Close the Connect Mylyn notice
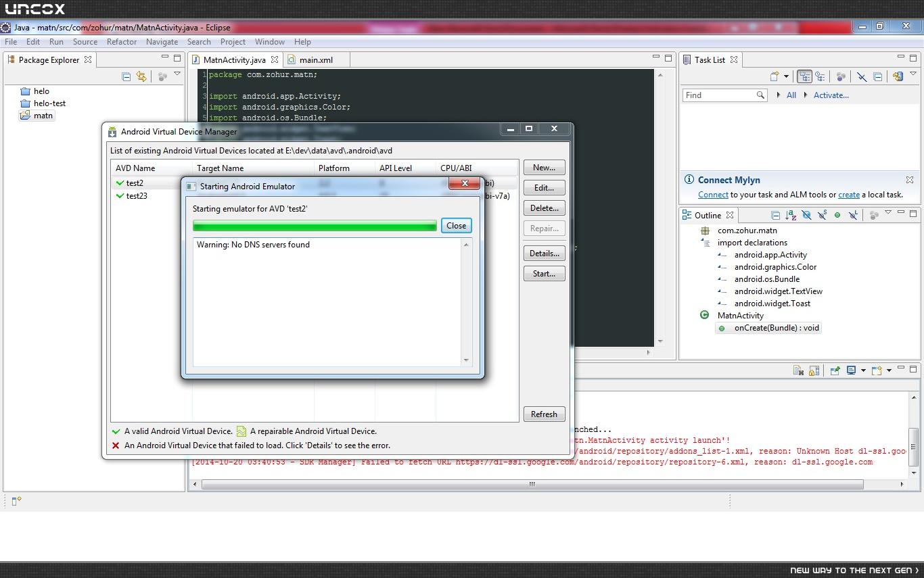The image size is (924, 578). pos(910,180)
